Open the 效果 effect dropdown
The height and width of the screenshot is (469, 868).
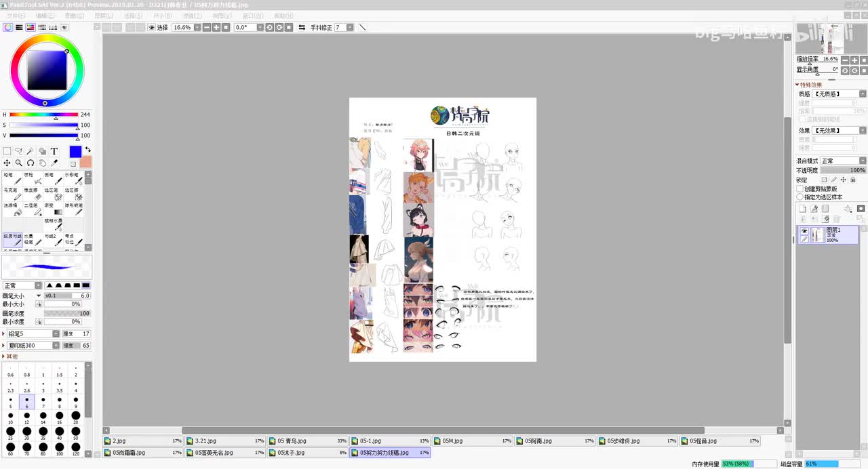point(863,131)
